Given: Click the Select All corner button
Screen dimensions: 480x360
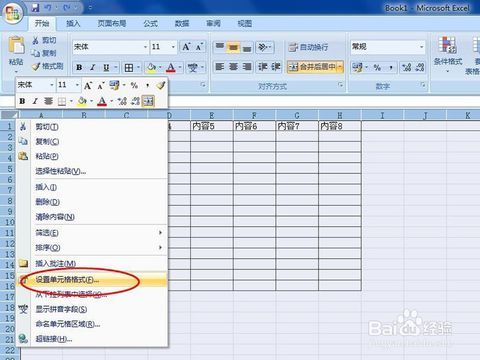Looking at the screenshot, I should [x=9, y=115].
